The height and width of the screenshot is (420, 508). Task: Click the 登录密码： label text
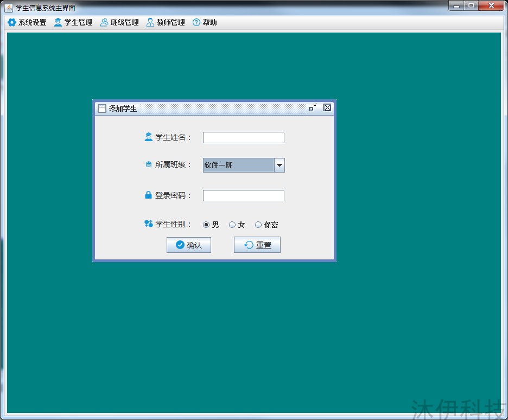pos(173,195)
